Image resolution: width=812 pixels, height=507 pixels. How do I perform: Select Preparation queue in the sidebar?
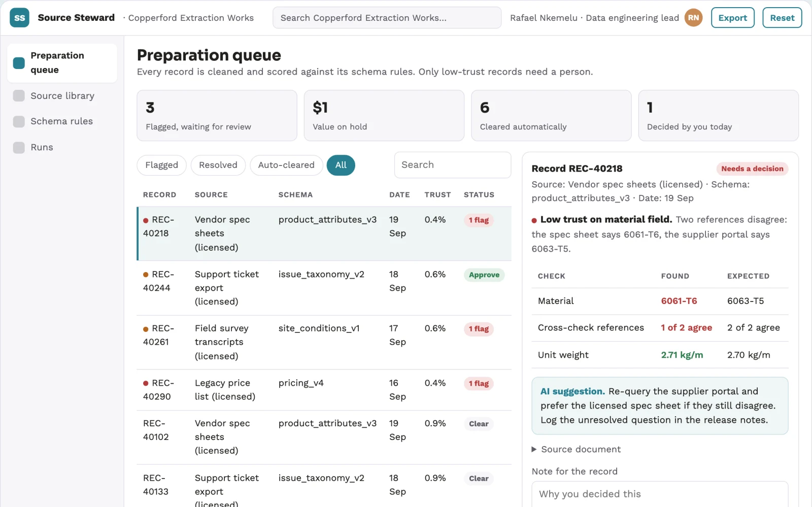[x=62, y=63]
